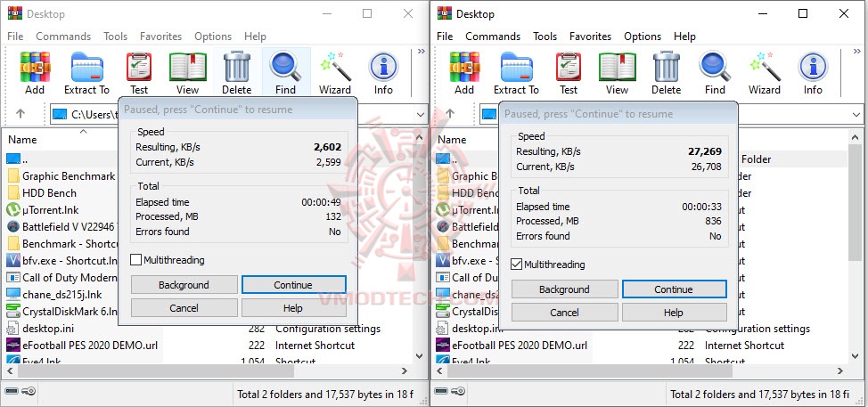Click Continue in right benchmark dialog

coord(674,289)
